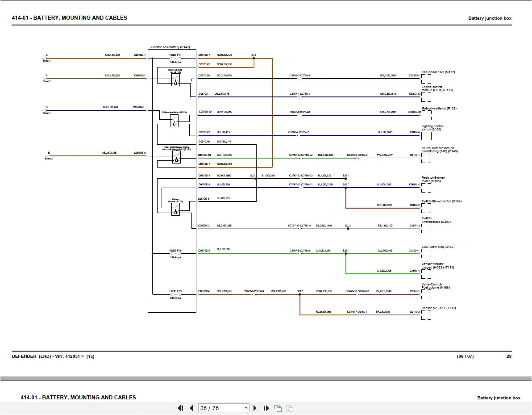Viewport: 532px width, 415px height.
Task: Click the FUSE F15 symbol
Action: click(x=175, y=294)
